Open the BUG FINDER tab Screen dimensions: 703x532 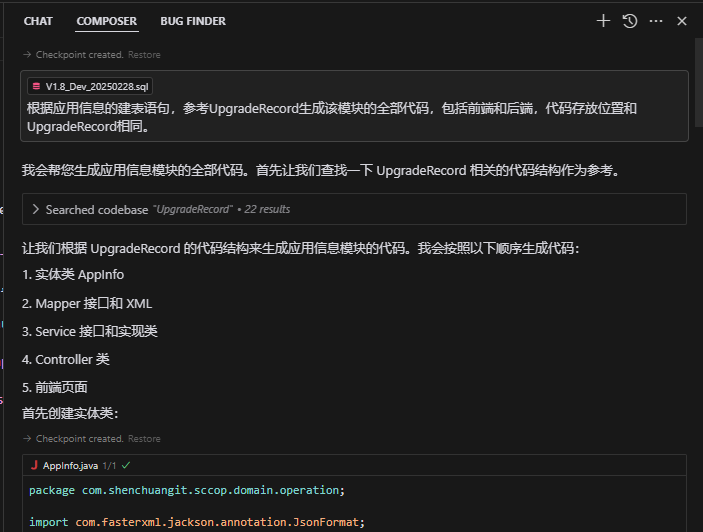click(x=193, y=21)
